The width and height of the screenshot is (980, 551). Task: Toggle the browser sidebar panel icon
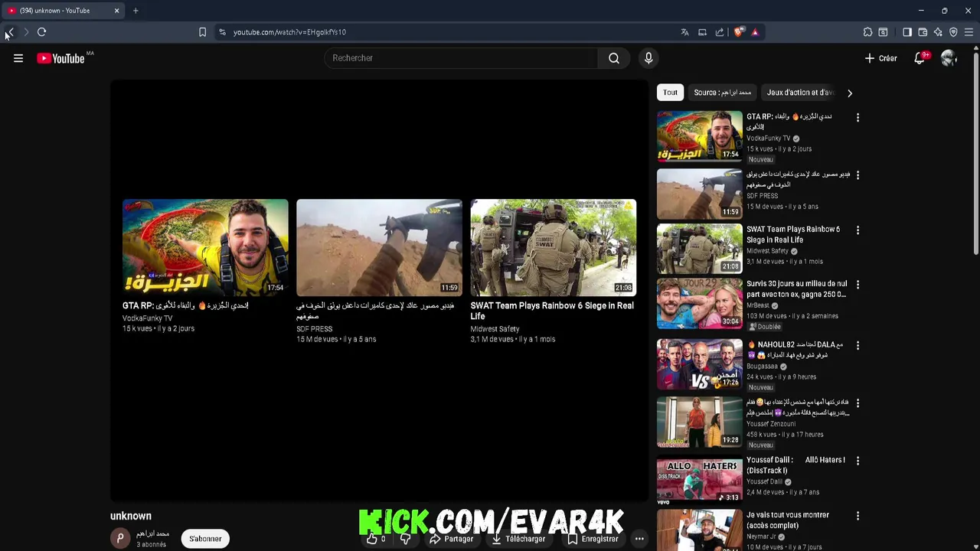coord(907,32)
